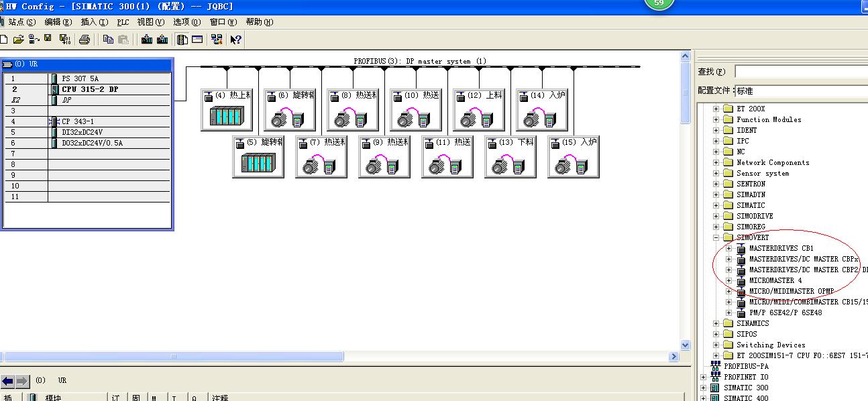Screen dimensions: 868x401
Task: Open the 编辑(E) menu
Action: (58, 22)
